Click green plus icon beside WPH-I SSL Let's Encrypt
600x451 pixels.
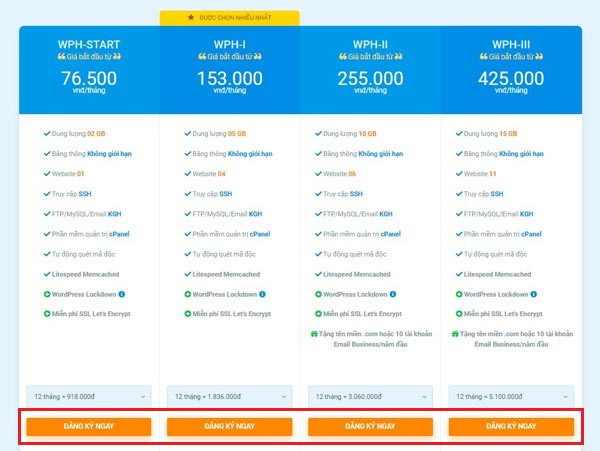point(188,314)
